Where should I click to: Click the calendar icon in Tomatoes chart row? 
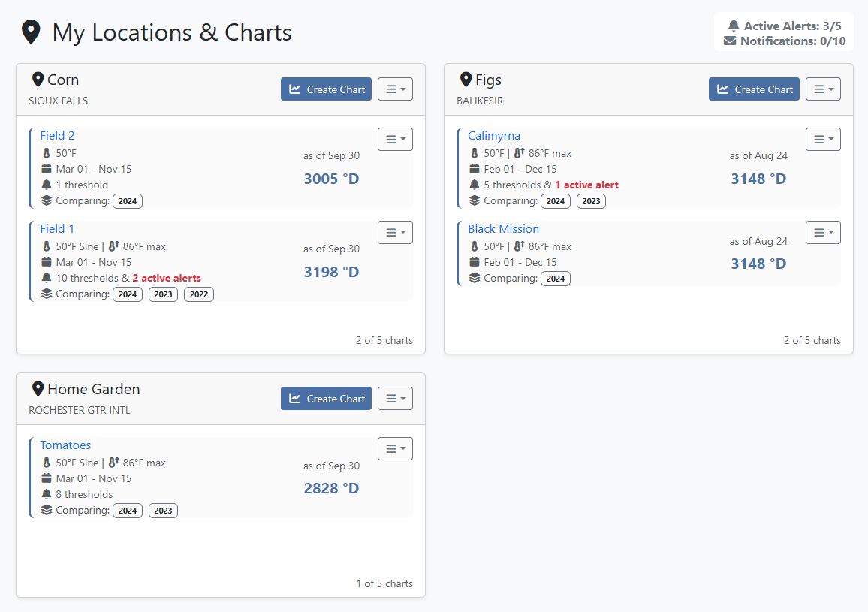click(47, 478)
